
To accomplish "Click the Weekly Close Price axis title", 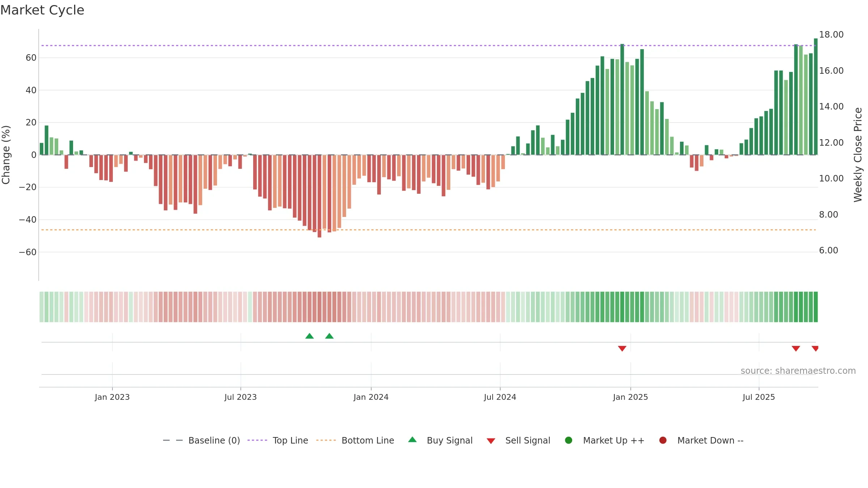I will [x=858, y=155].
